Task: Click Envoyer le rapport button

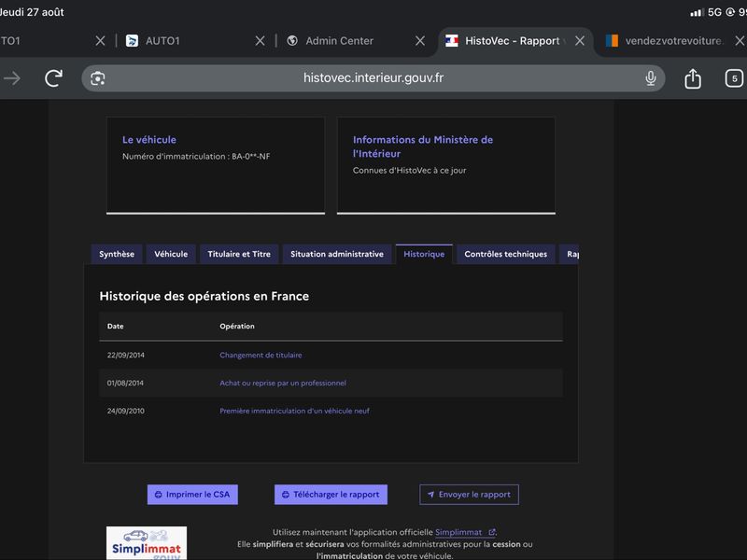Action: tap(469, 495)
